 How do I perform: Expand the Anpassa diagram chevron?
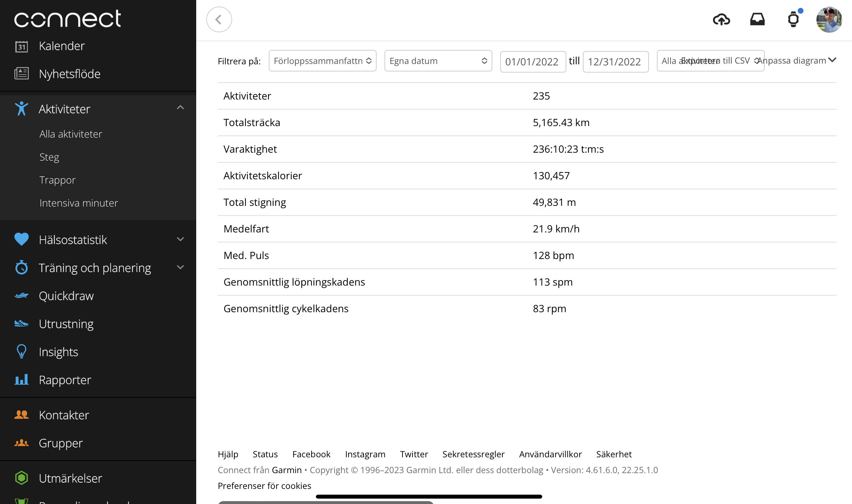(832, 60)
